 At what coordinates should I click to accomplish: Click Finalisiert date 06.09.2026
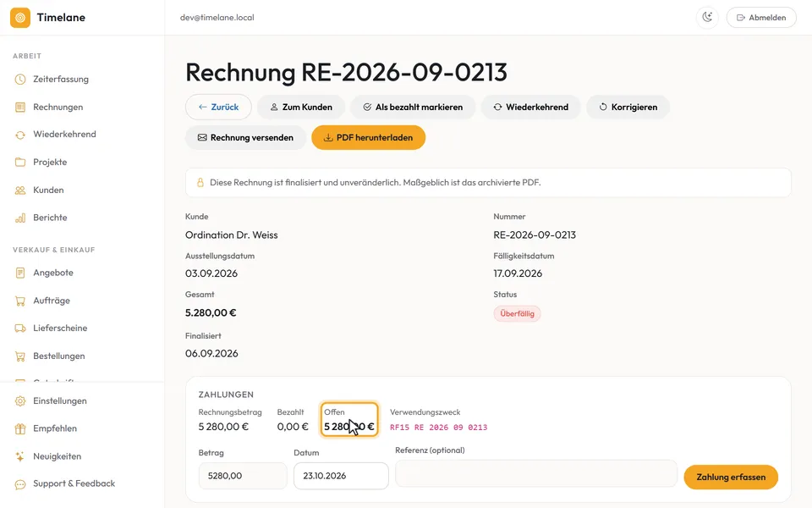click(x=211, y=354)
